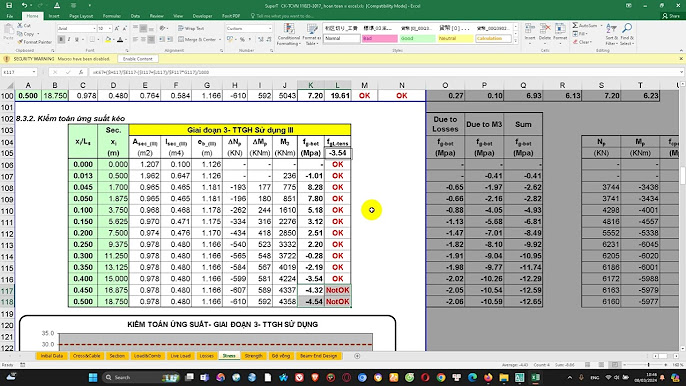Click Decrease Decimal icon
Image resolution: width=686 pixels, height=386 pixels.
pyautogui.click(x=269, y=39)
